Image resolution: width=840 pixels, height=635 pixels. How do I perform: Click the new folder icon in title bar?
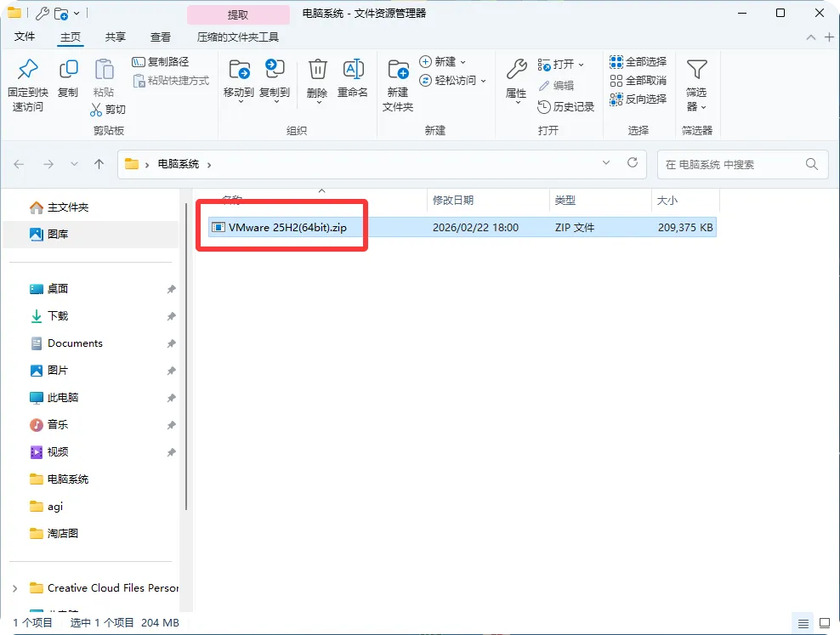point(61,14)
